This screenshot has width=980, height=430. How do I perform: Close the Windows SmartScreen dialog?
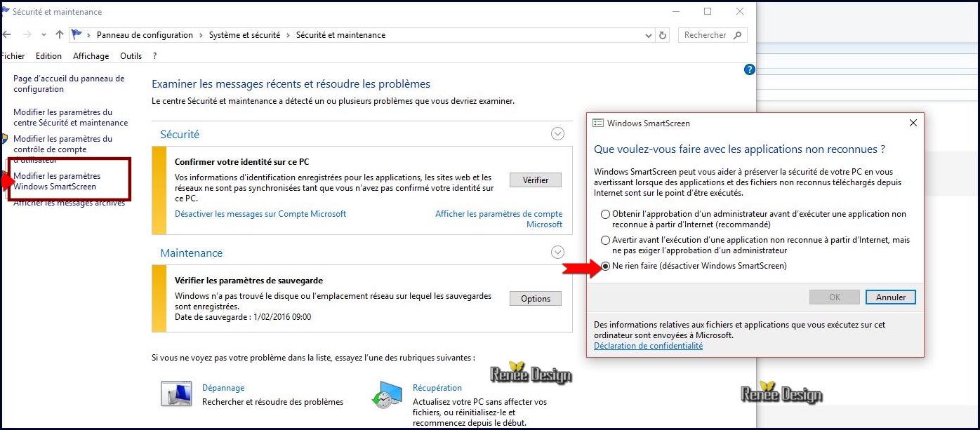(913, 123)
